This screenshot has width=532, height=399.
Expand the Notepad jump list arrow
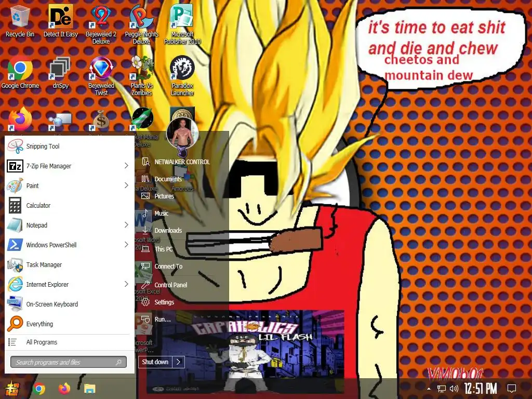click(126, 224)
